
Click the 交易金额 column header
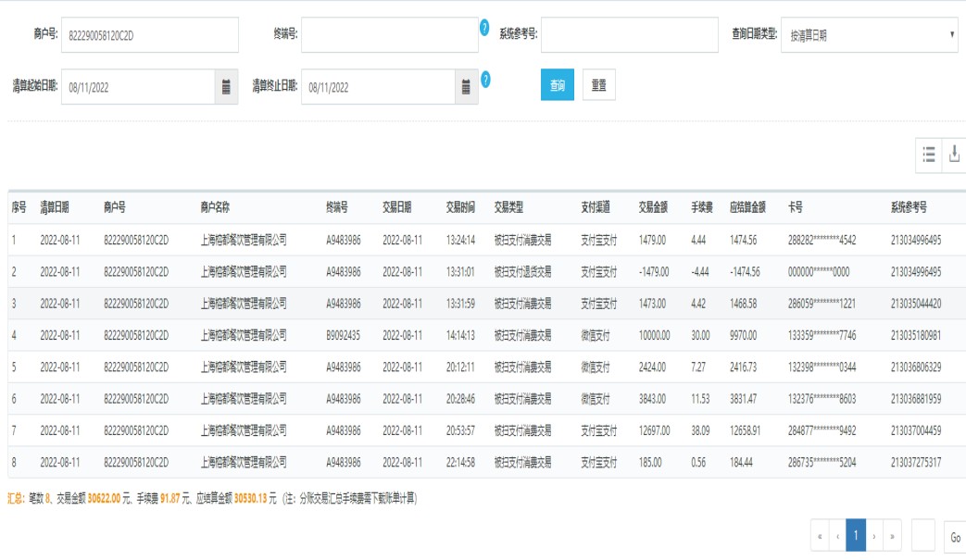(x=653, y=207)
